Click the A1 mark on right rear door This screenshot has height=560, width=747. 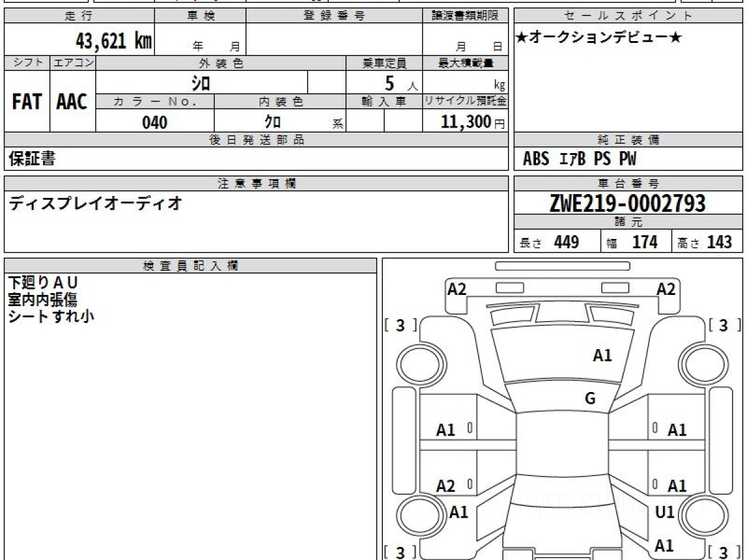click(x=677, y=486)
